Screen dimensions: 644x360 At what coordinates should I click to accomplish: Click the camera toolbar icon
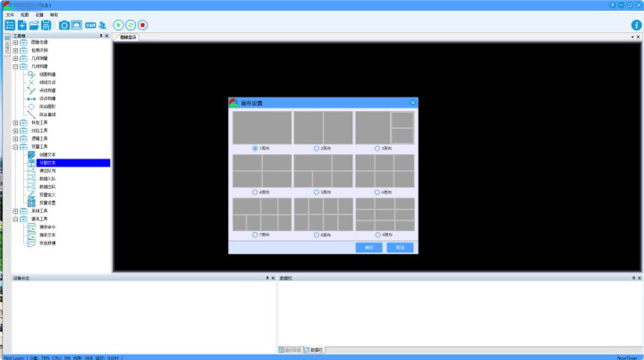(x=64, y=25)
